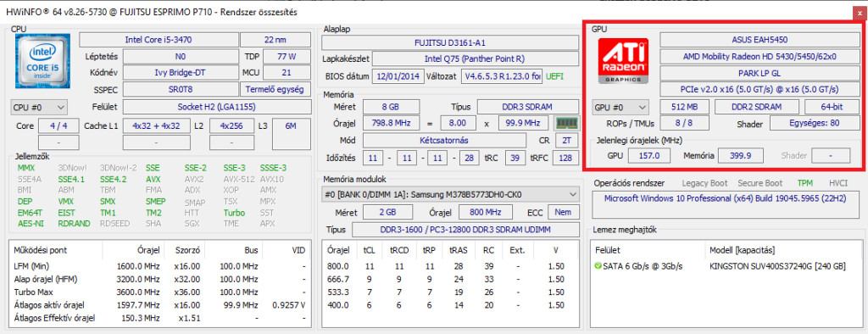Screen dimensions: 868x334
Task: Click the 0.9257 V VID value
Action: tap(288, 305)
